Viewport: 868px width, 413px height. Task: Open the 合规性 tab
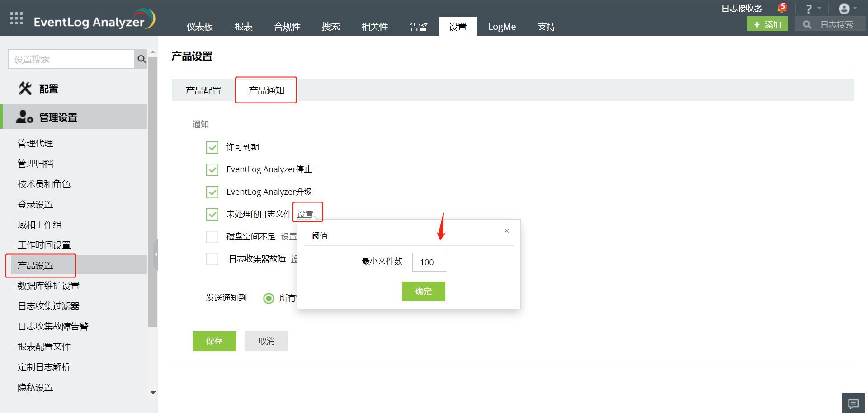point(288,27)
